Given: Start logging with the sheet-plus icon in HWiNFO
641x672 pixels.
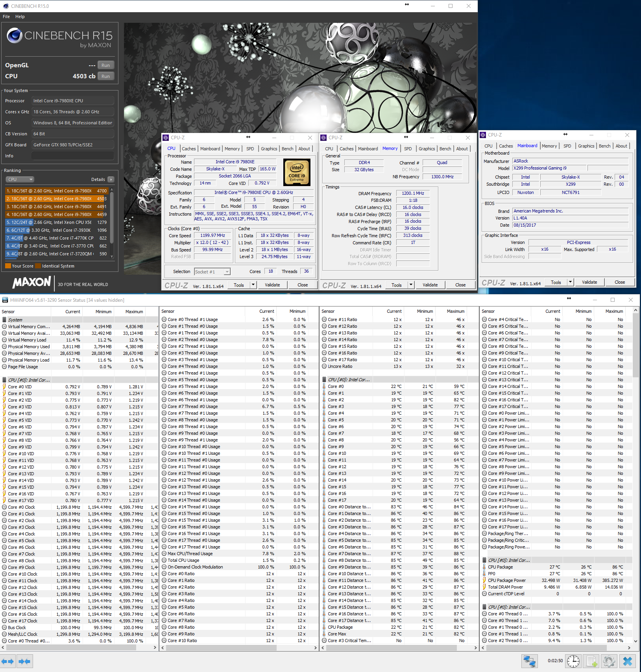Looking at the screenshot, I should [591, 661].
